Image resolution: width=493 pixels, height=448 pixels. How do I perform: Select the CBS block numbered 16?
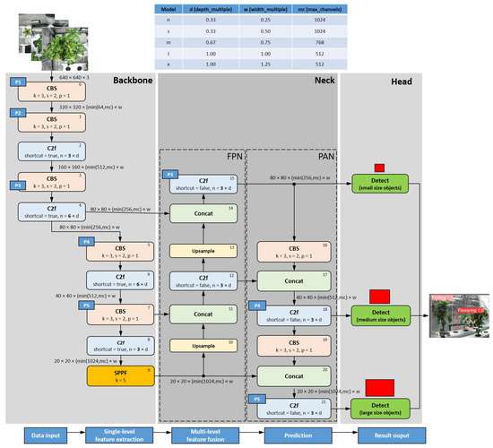[294, 252]
